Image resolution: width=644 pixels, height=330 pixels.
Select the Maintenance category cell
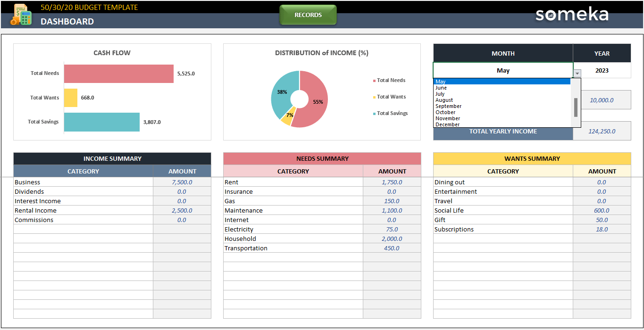(x=293, y=210)
